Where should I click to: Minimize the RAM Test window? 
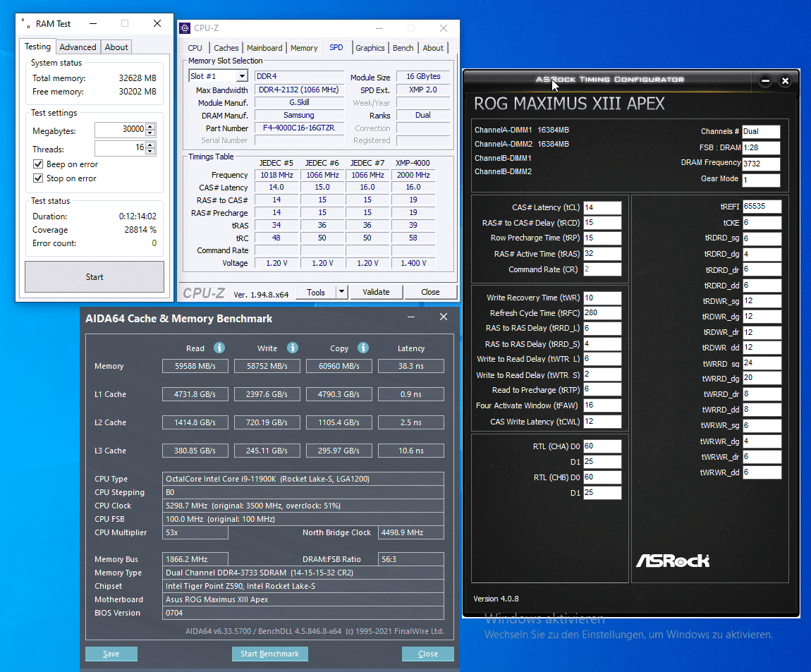(93, 23)
